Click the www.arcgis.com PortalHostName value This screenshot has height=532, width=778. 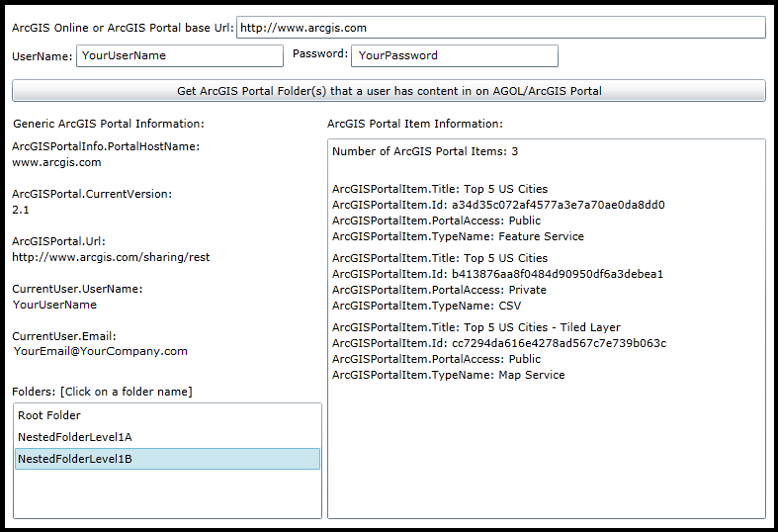pos(56,162)
